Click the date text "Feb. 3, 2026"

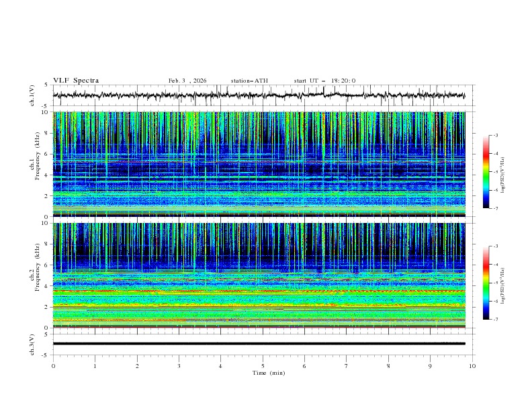click(187, 81)
